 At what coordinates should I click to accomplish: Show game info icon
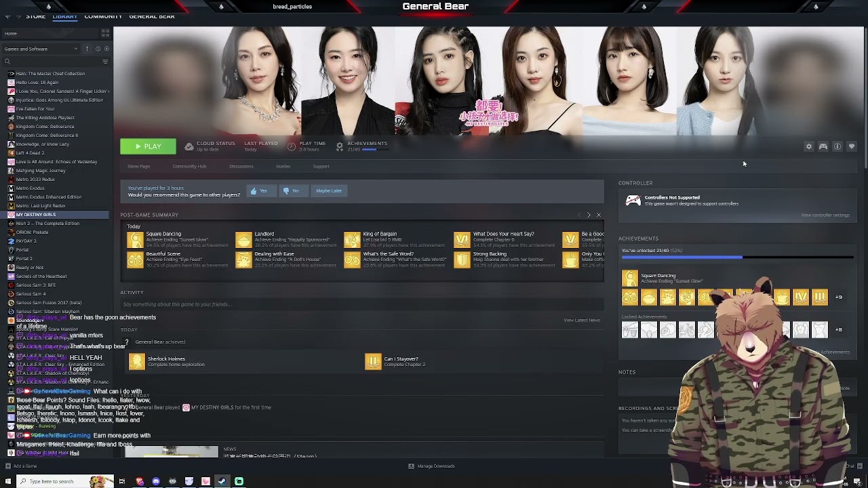click(837, 146)
